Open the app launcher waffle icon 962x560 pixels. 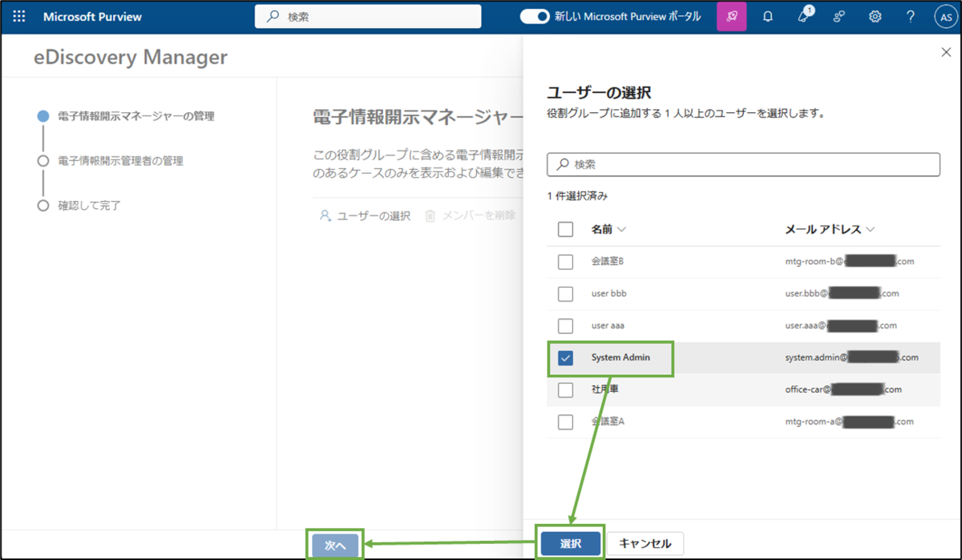[x=19, y=16]
